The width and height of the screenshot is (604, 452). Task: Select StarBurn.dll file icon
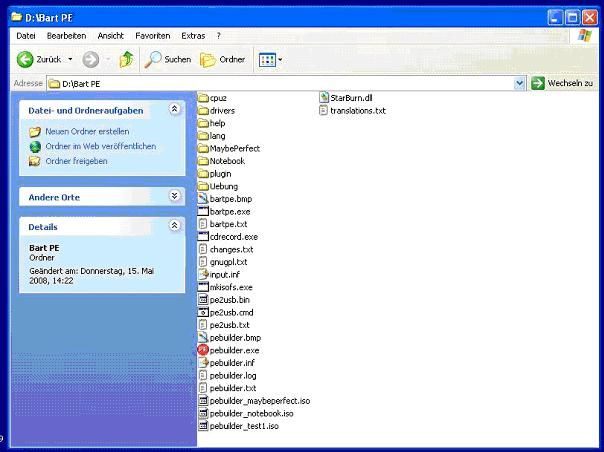pos(324,97)
